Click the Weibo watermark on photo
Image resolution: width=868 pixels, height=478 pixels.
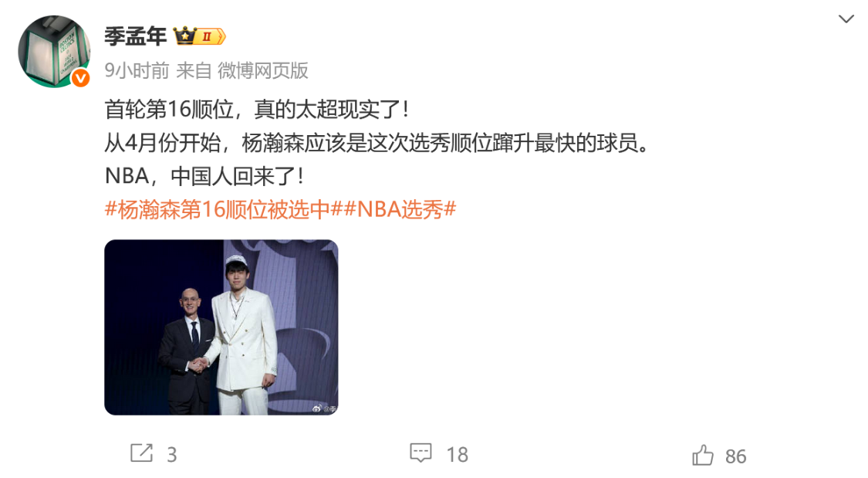tap(324, 409)
